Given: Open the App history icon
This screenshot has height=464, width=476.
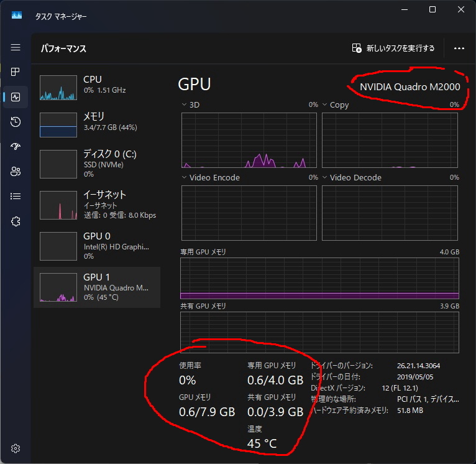Looking at the screenshot, I should tap(16, 122).
